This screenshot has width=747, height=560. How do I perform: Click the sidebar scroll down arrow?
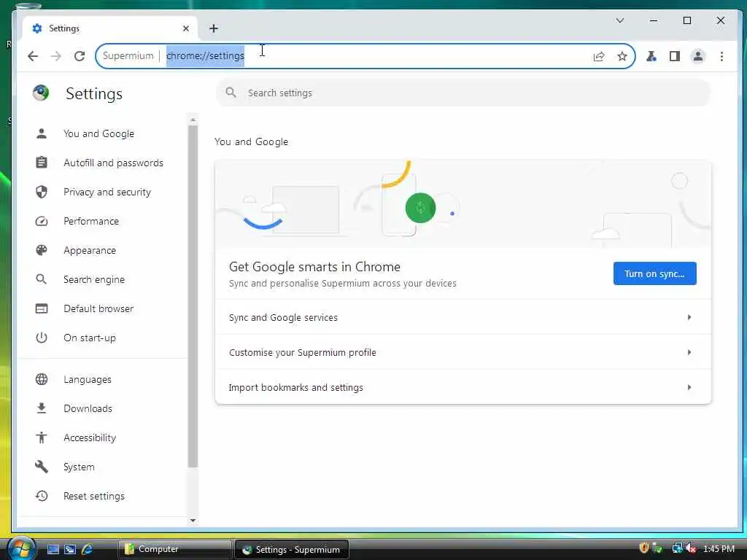(x=193, y=520)
